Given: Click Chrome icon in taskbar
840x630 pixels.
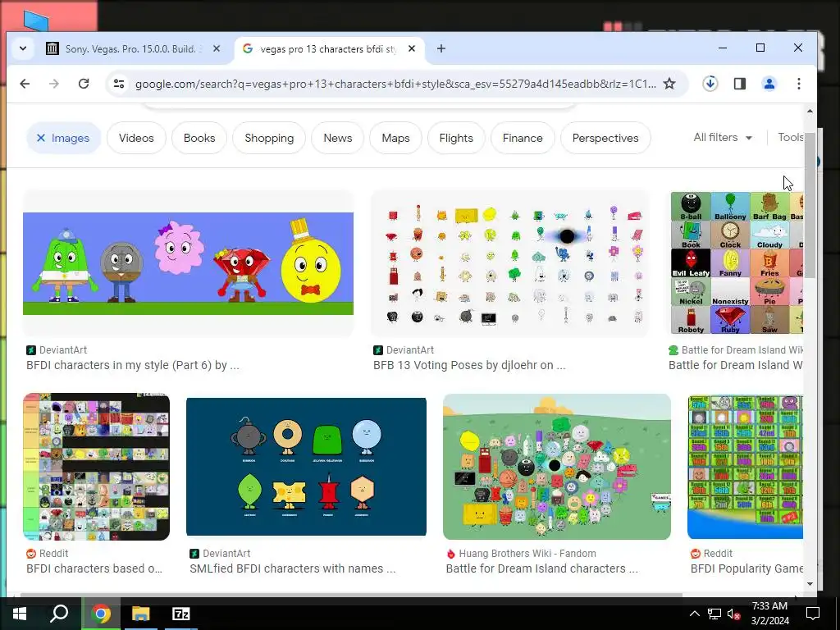Looking at the screenshot, I should coord(101,614).
